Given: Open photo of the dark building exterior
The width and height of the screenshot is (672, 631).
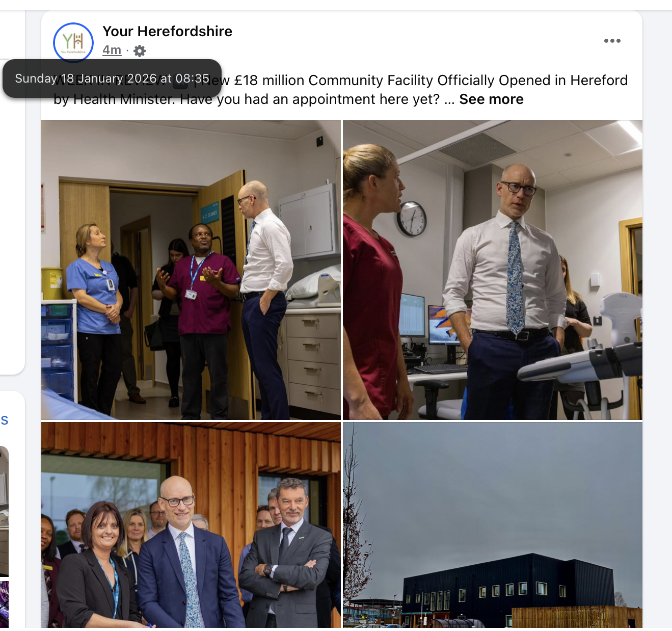Looking at the screenshot, I should point(493,525).
